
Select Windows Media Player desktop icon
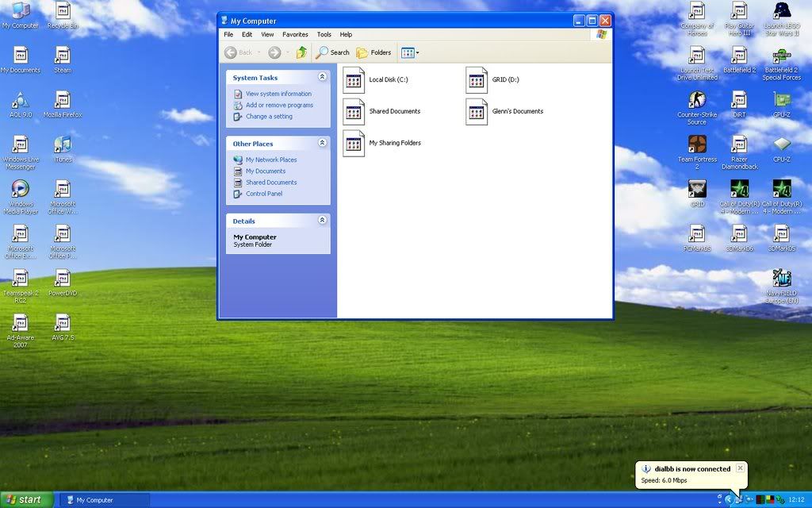click(20, 197)
